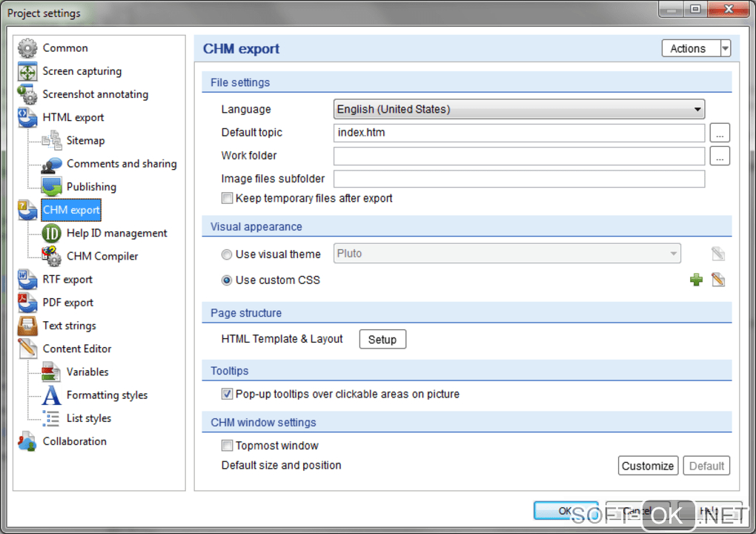Viewport: 756px width, 534px height.
Task: Click the Default topic input field
Action: (519, 133)
